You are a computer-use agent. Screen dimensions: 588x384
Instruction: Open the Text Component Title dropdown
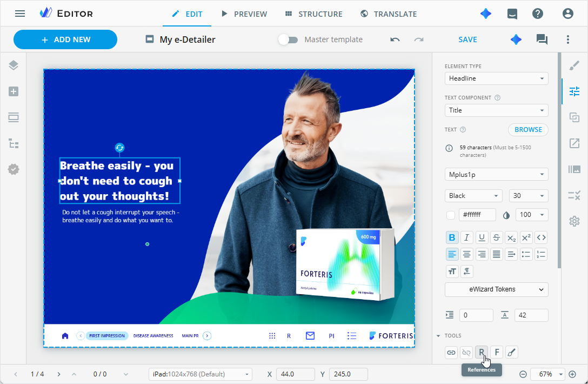pos(497,110)
